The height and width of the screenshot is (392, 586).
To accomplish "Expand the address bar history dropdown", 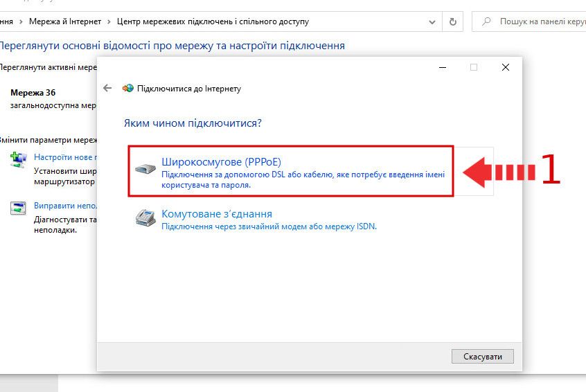I will coord(432,21).
